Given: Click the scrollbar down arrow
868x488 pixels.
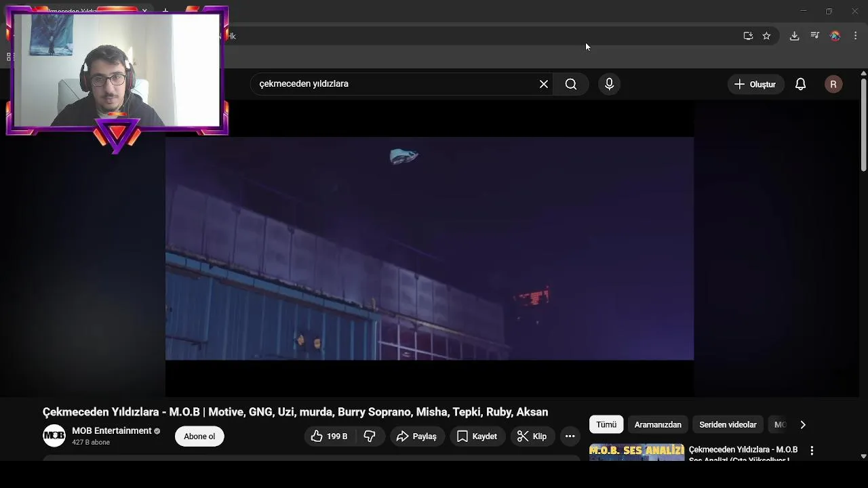Looking at the screenshot, I should 863,456.
